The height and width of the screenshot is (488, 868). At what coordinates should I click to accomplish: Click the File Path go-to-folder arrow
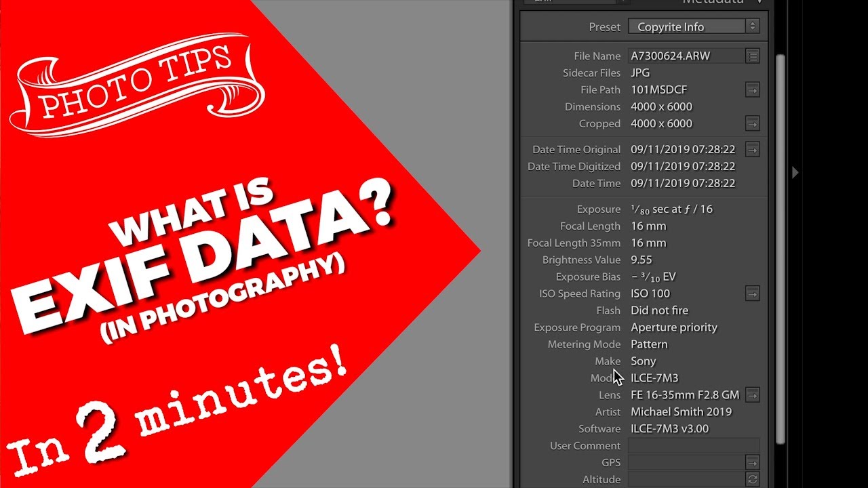click(752, 89)
